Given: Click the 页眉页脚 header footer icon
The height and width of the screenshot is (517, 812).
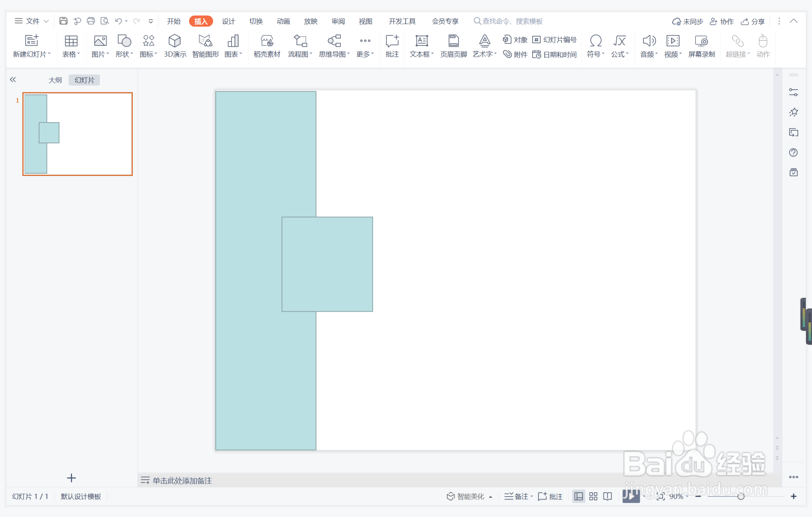Looking at the screenshot, I should pyautogui.click(x=453, y=41).
